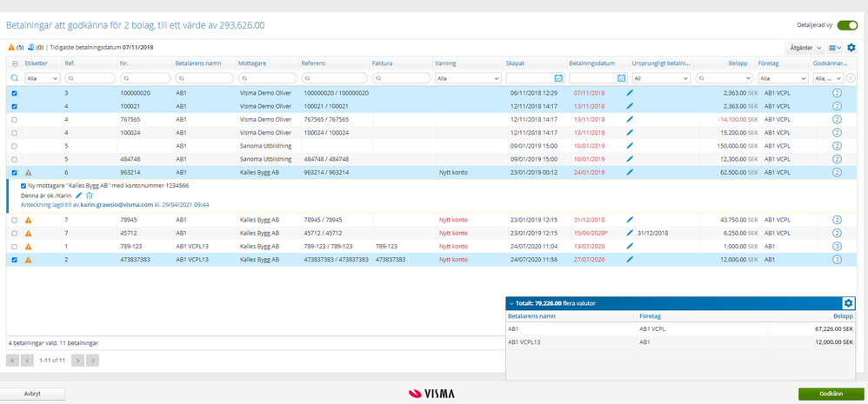
Task: Open grid settings gear above the table
Action: pos(851,48)
